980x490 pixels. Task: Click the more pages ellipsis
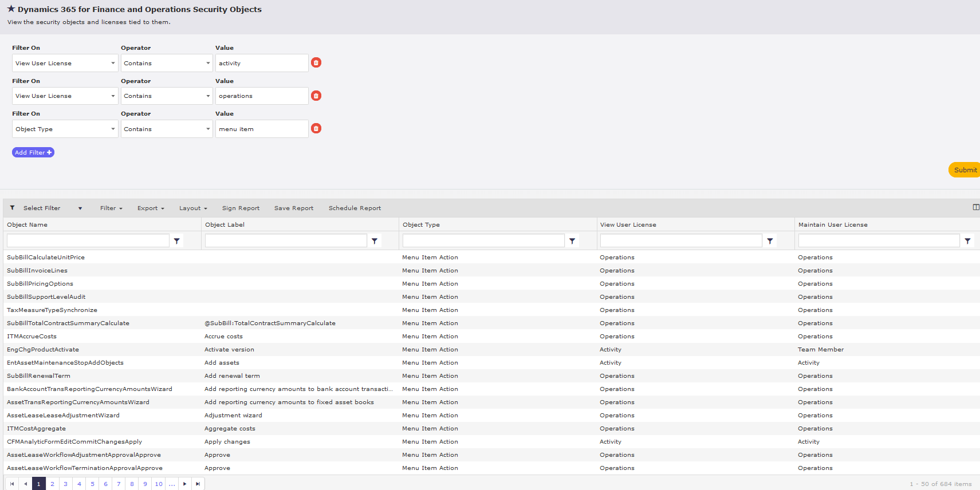click(172, 484)
